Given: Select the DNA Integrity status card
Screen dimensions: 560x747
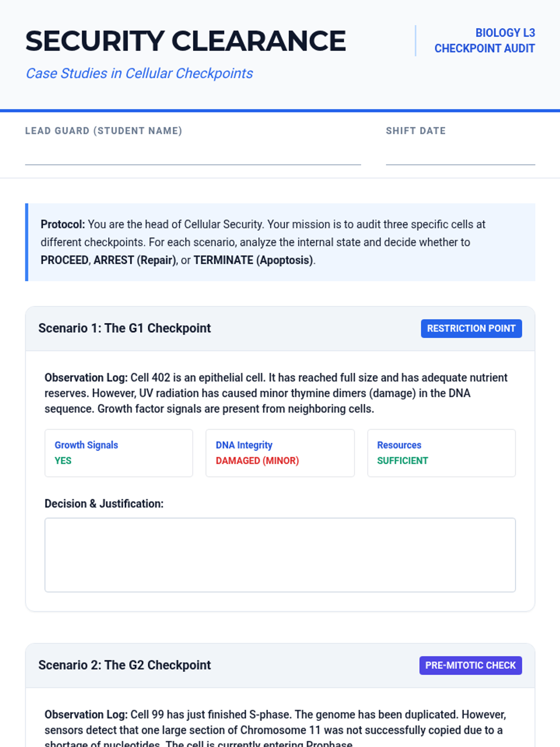Looking at the screenshot, I should click(280, 453).
